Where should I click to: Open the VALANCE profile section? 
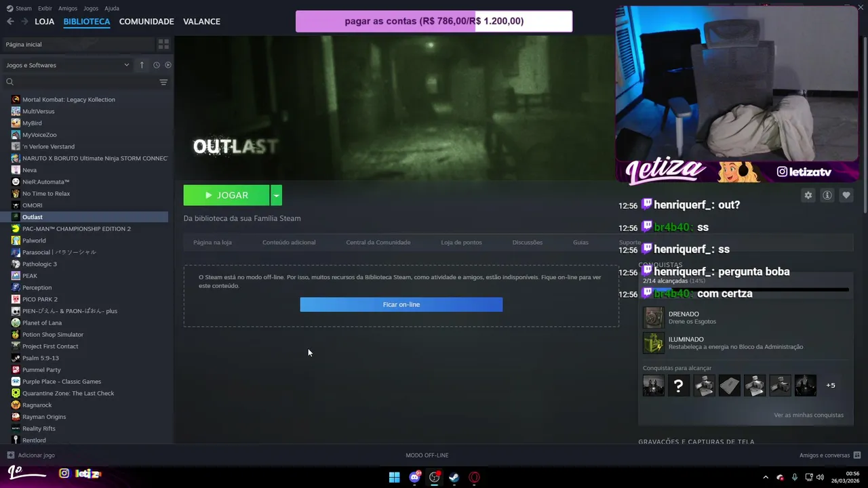(x=201, y=21)
